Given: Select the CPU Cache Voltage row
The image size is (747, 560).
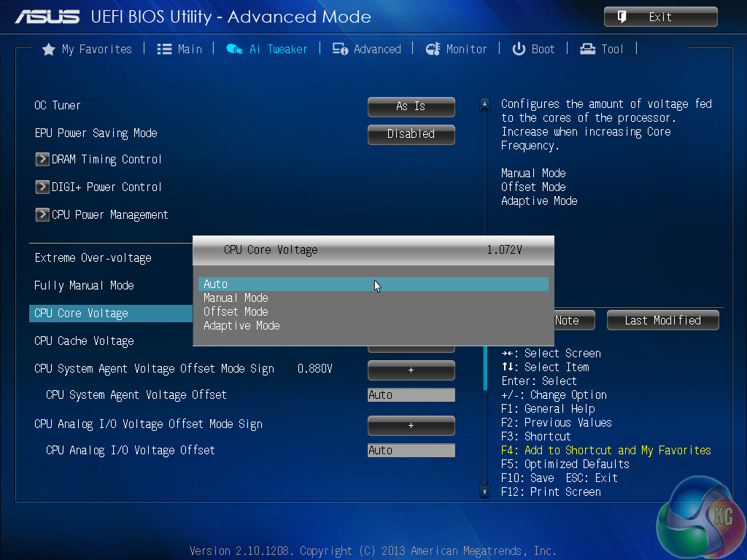Looking at the screenshot, I should point(84,341).
